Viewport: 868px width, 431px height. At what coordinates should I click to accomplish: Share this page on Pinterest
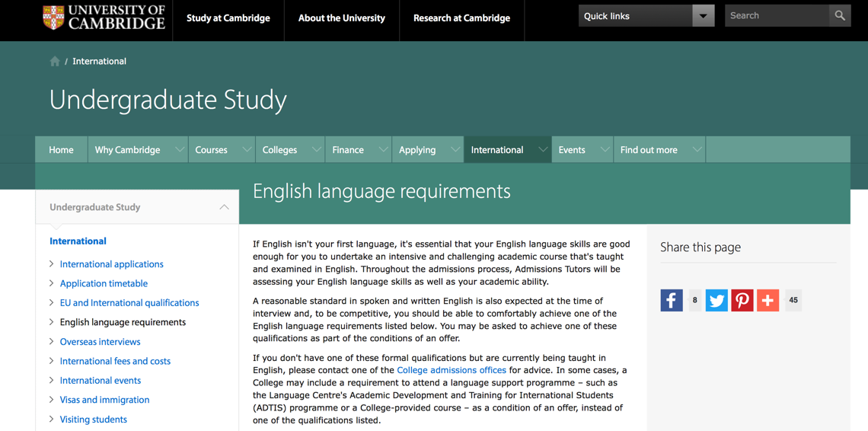point(742,300)
